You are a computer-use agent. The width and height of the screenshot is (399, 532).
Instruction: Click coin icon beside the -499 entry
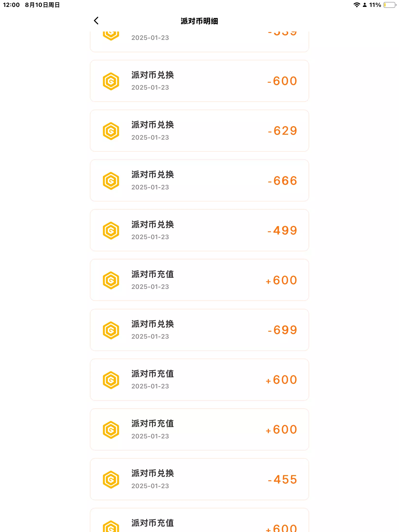click(x=111, y=231)
